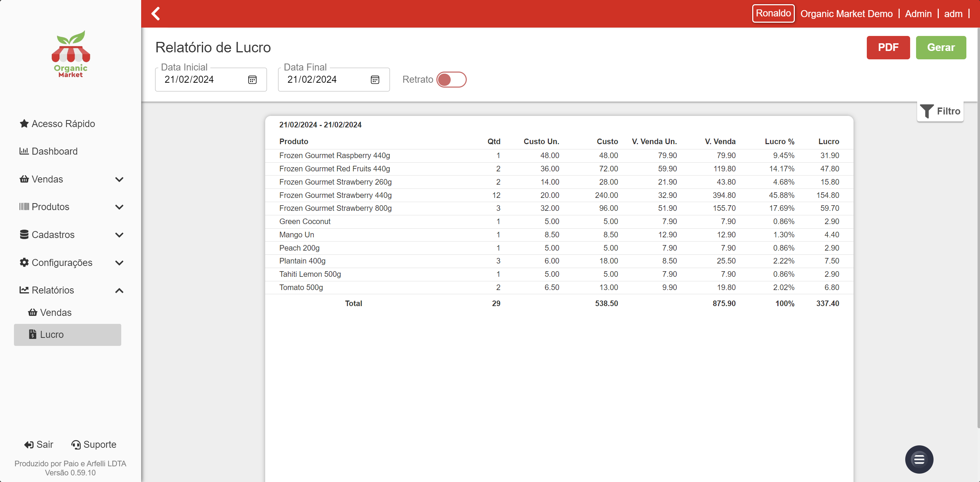Click the Relatórios sidebar icon
The width and height of the screenshot is (980, 482).
(24, 290)
